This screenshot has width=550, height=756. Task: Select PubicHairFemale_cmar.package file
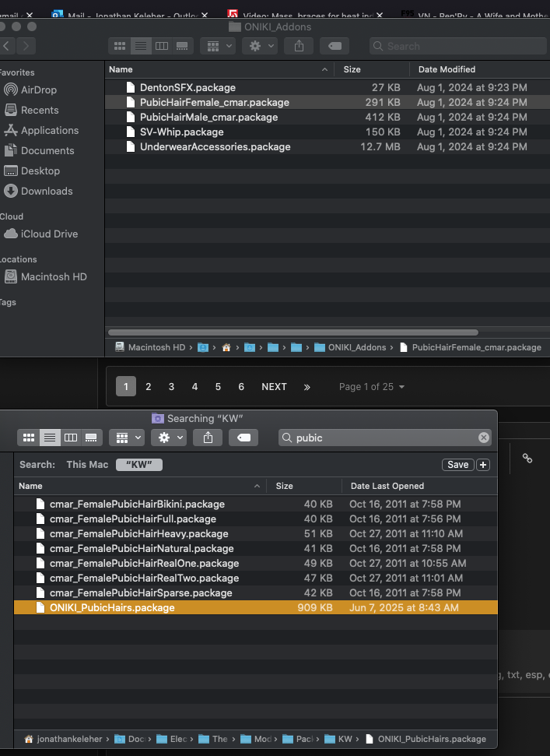pos(328,102)
